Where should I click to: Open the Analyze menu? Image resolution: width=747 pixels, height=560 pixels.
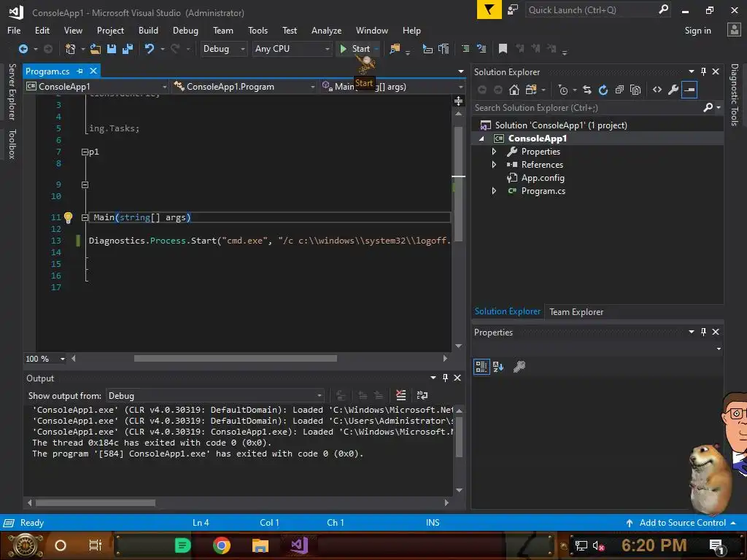coord(326,31)
